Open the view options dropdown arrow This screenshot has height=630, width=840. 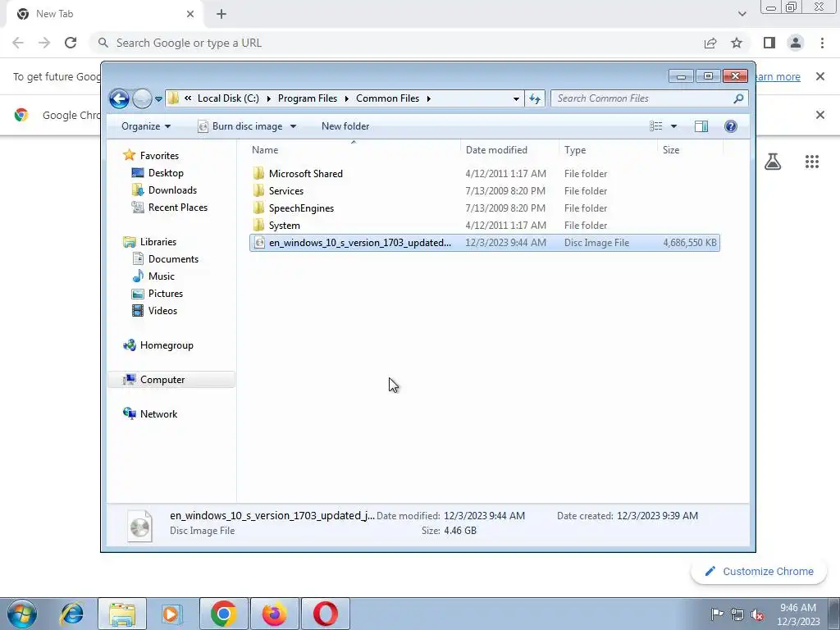(x=673, y=126)
